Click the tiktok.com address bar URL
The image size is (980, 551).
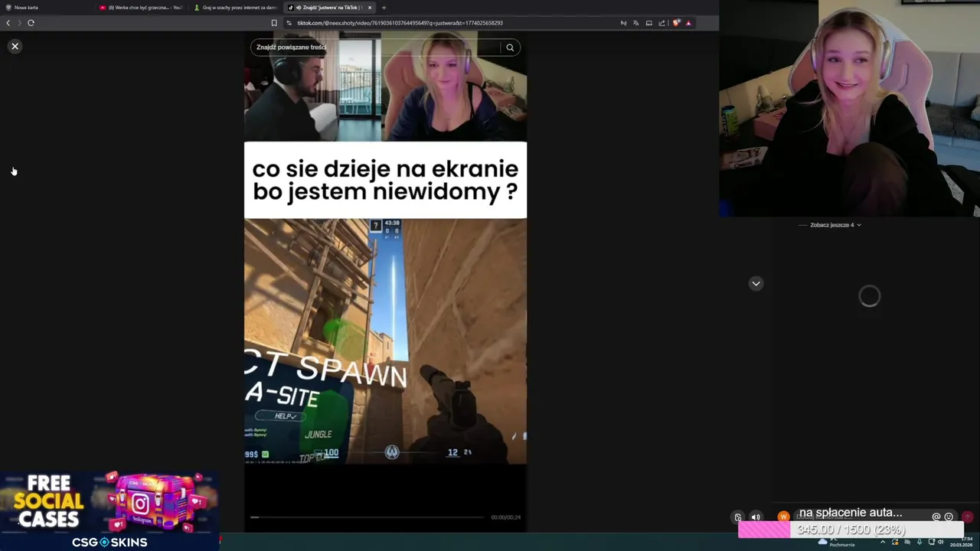400,23
